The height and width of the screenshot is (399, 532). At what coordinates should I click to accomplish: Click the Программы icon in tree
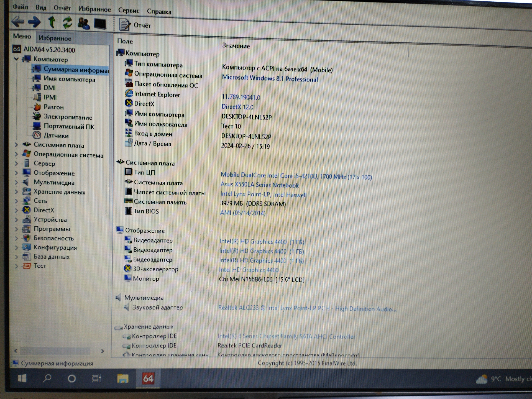pyautogui.click(x=27, y=229)
